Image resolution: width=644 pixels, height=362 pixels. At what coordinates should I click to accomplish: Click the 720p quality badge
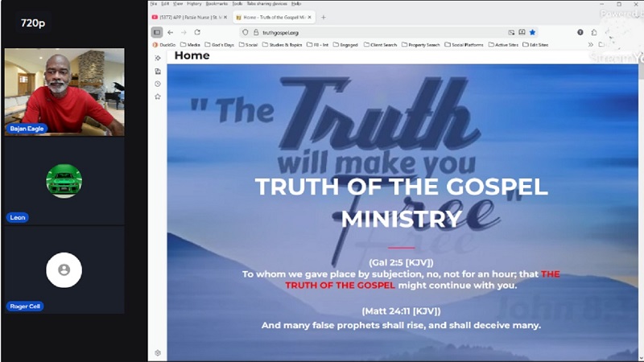pos(33,23)
